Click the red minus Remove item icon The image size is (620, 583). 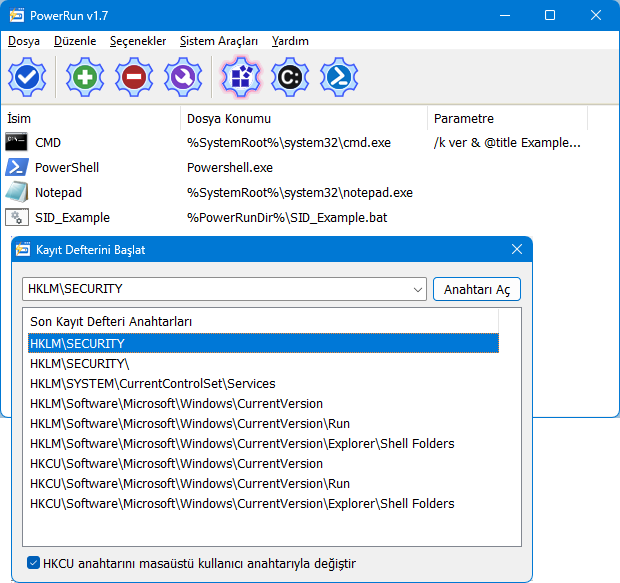click(x=134, y=77)
